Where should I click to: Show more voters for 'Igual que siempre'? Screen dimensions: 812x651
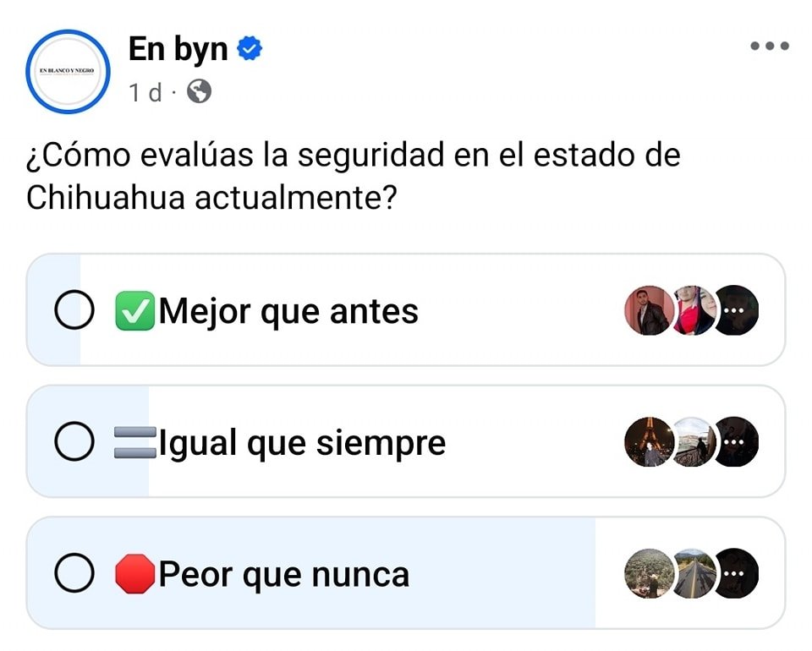735,442
